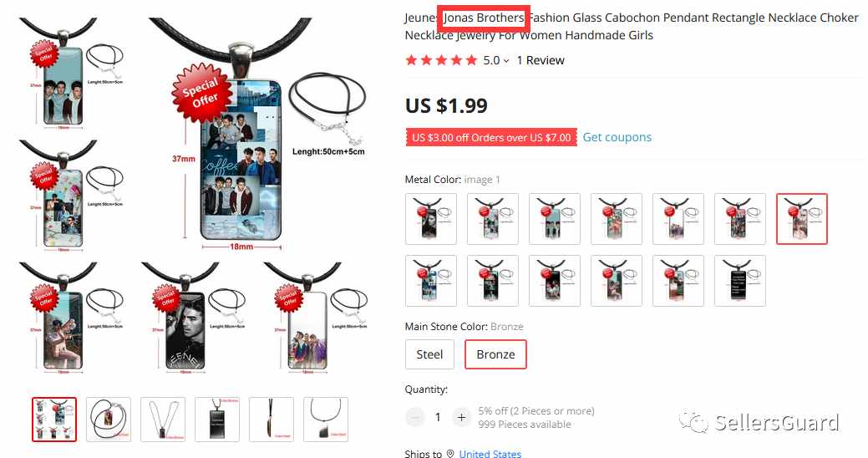Click the US $3.00 off orders coupon banner

coord(491,137)
